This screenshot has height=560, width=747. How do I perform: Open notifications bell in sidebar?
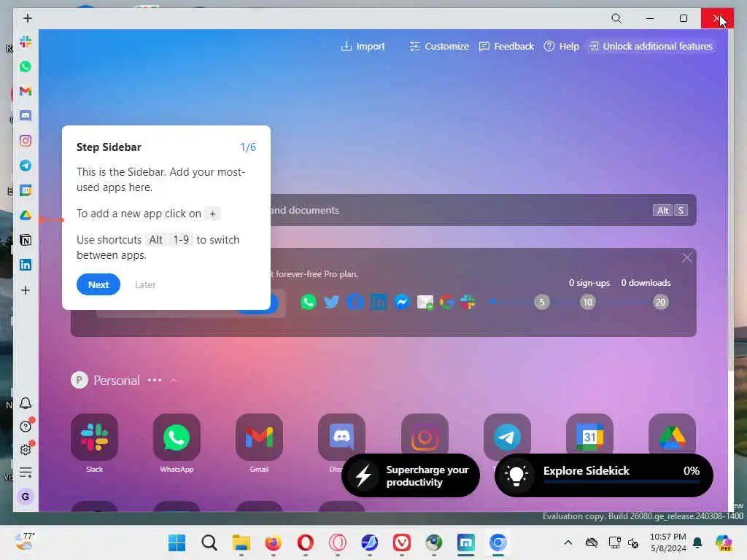click(26, 403)
